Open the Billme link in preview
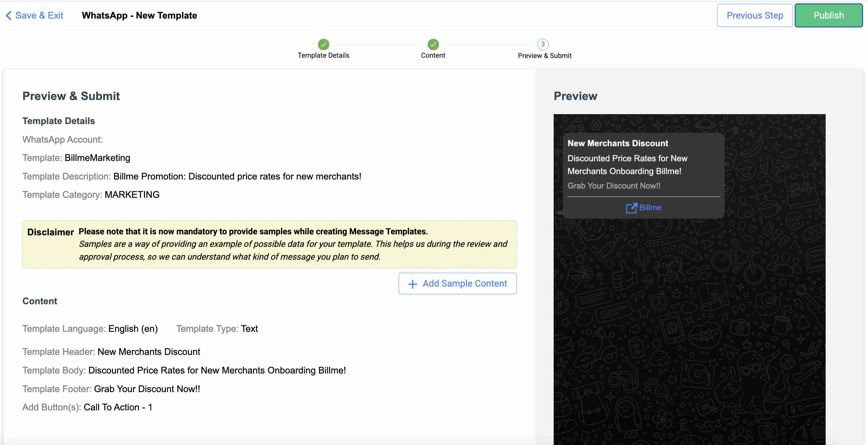The height and width of the screenshot is (445, 868). click(650, 207)
